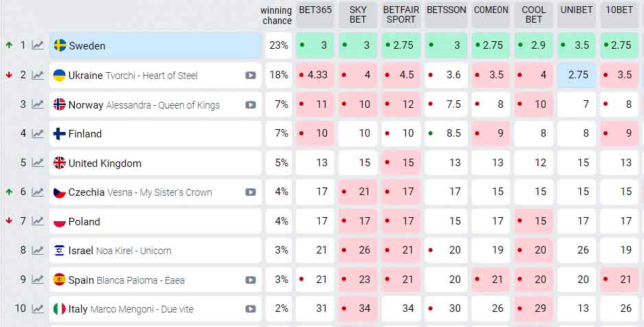This screenshot has height=327, width=644.
Task: Click Italy's Unibet odds of 13
Action: (577, 308)
